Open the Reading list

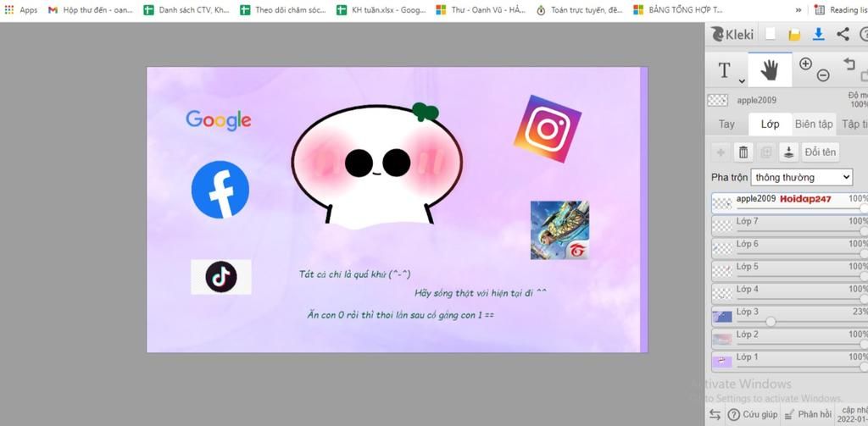coord(841,10)
